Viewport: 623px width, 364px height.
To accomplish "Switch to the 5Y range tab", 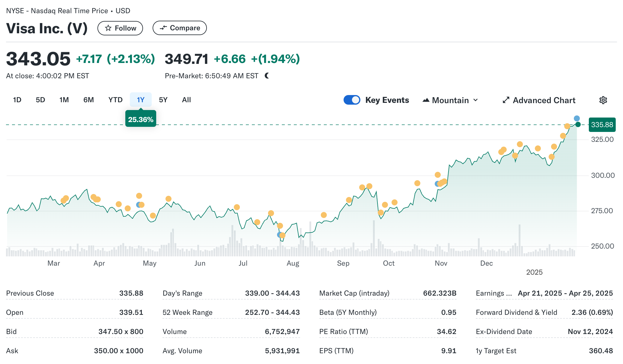I will (x=163, y=100).
